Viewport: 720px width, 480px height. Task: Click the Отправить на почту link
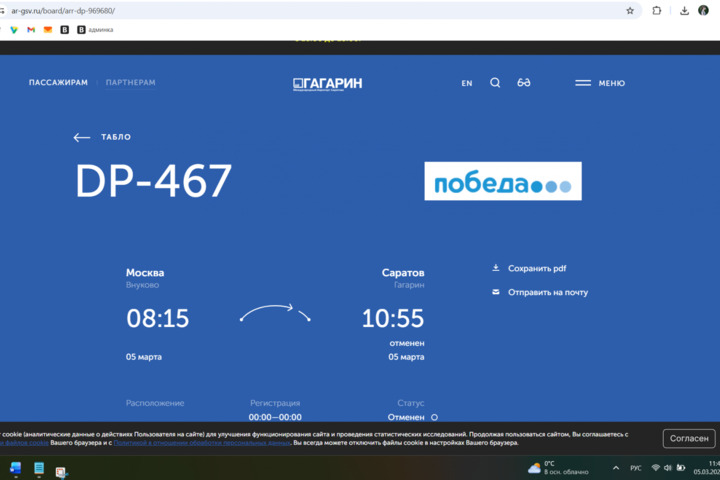coord(548,293)
